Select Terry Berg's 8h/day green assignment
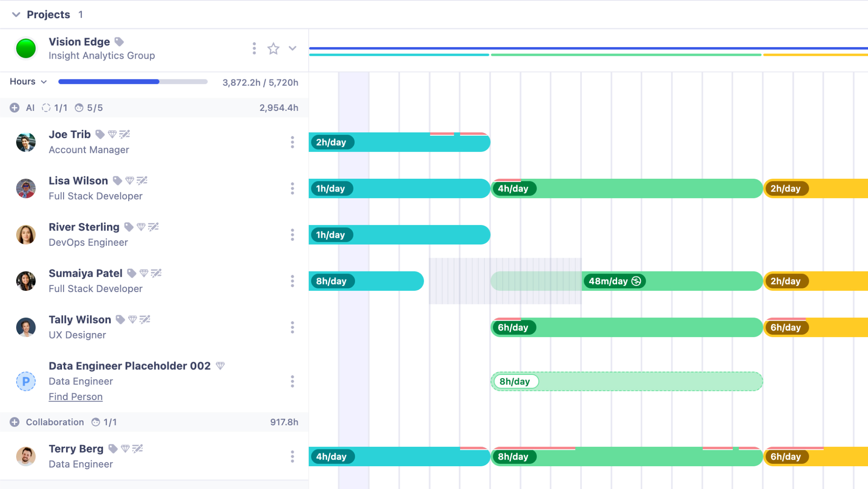This screenshot has width=868, height=489. [x=627, y=456]
